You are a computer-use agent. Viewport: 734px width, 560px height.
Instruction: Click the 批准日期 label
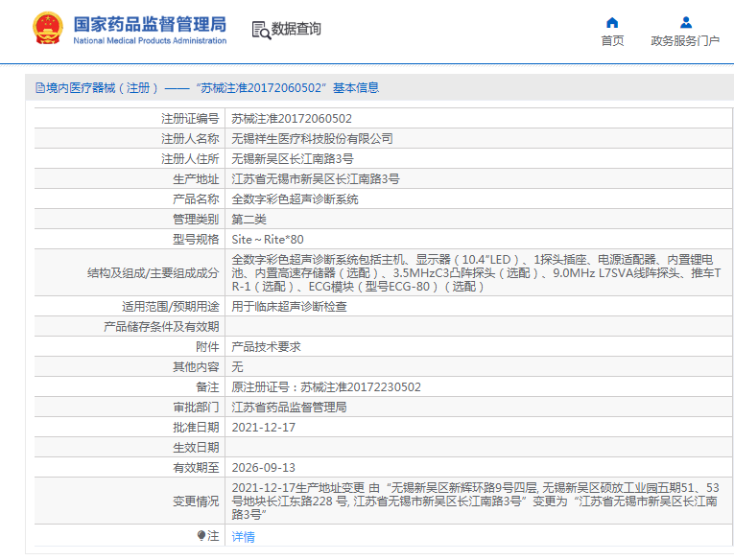[196, 427]
